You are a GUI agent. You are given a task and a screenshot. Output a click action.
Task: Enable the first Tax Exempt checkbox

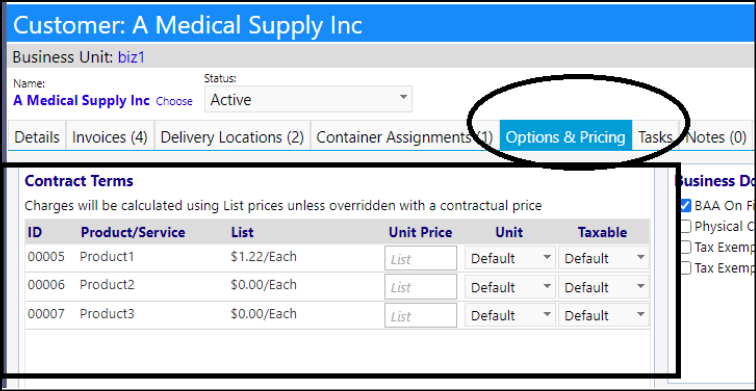[685, 247]
